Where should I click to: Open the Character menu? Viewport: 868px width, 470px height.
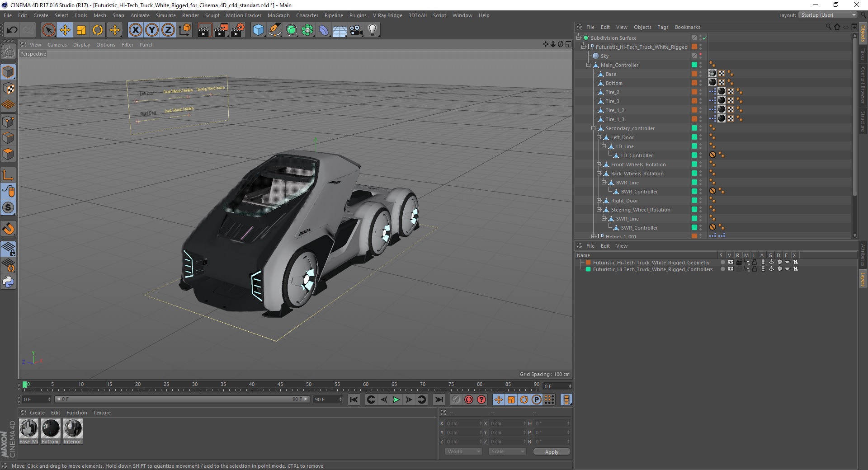pyautogui.click(x=307, y=15)
